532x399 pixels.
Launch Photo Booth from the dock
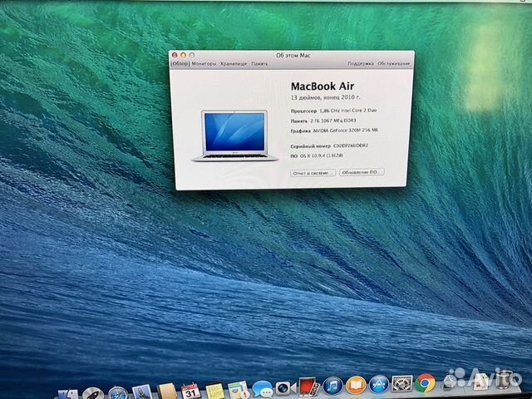(x=309, y=387)
